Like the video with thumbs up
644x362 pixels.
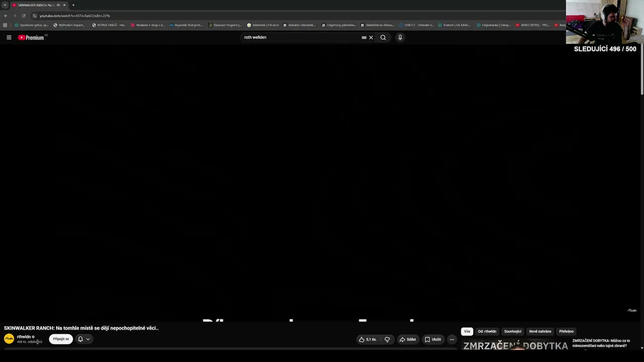tap(368, 339)
